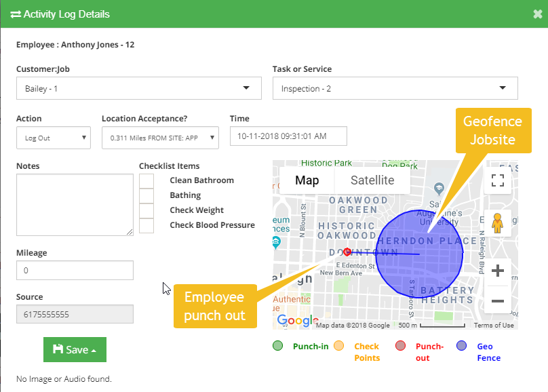Click the university marker icon on map
Viewport: 548px width, 392px height.
(439, 189)
